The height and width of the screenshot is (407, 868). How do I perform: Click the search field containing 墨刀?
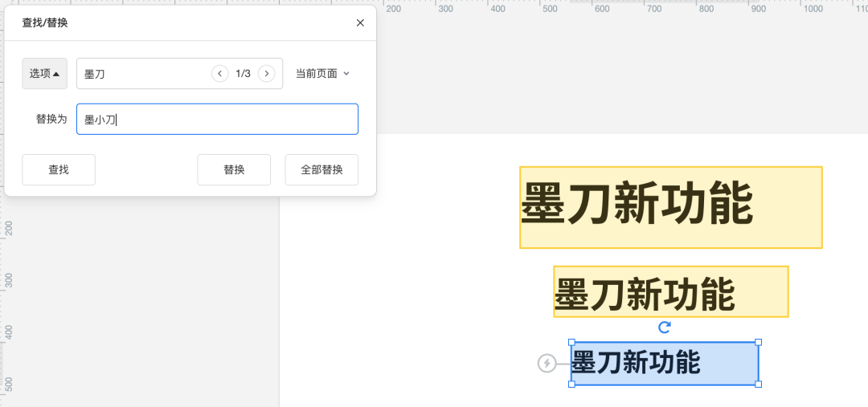(180, 74)
